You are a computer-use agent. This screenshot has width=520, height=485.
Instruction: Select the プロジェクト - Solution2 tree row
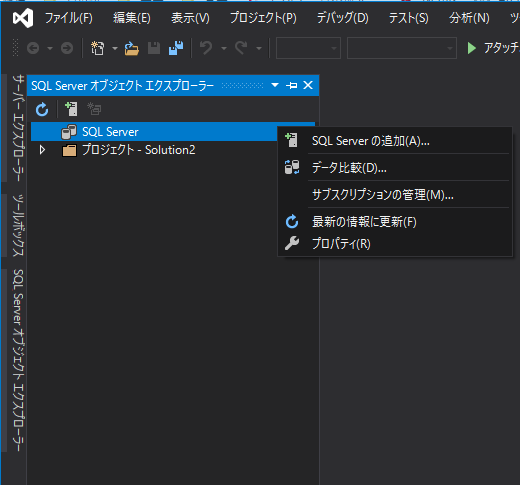point(173,150)
